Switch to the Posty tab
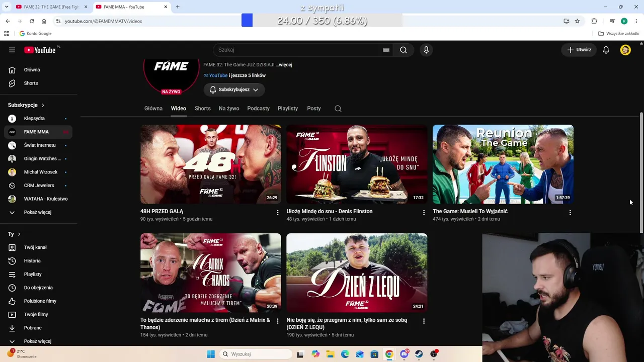The height and width of the screenshot is (362, 644). pos(314,109)
